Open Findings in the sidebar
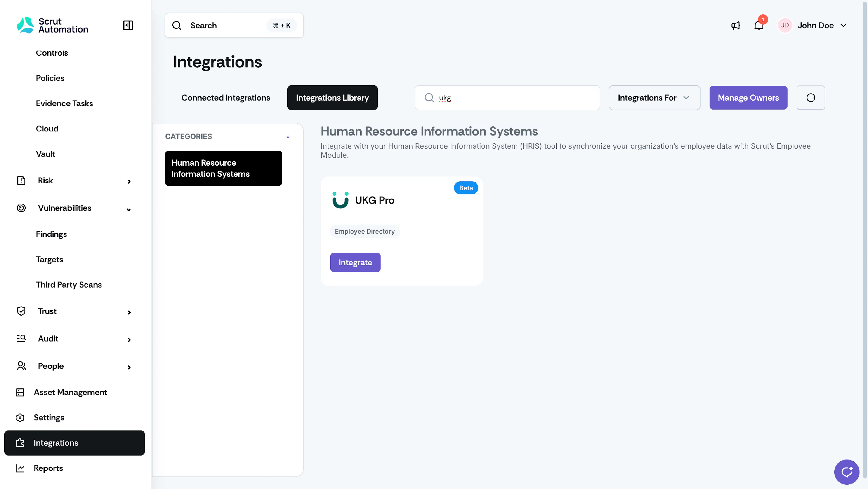Image resolution: width=868 pixels, height=489 pixels. click(x=51, y=234)
